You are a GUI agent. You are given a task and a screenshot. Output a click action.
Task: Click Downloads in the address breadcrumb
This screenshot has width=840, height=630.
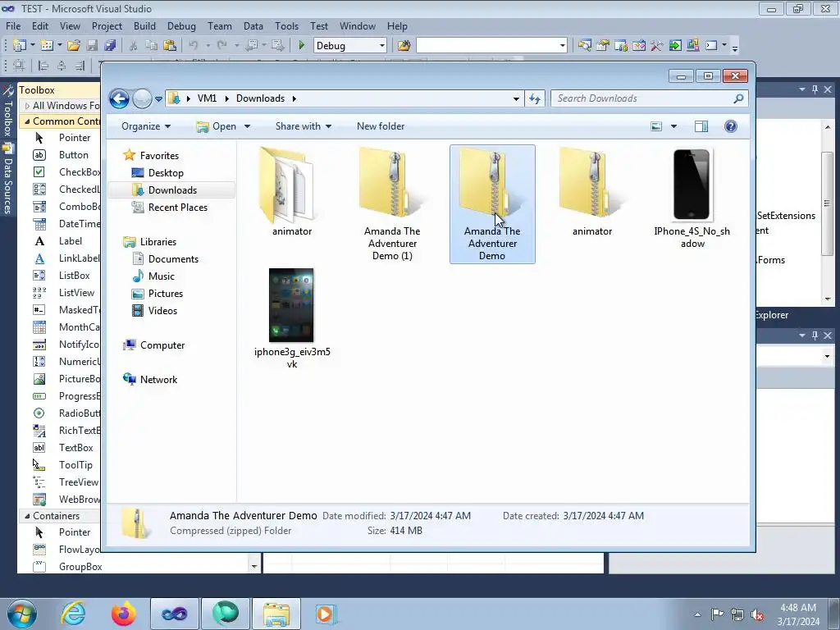tap(260, 98)
